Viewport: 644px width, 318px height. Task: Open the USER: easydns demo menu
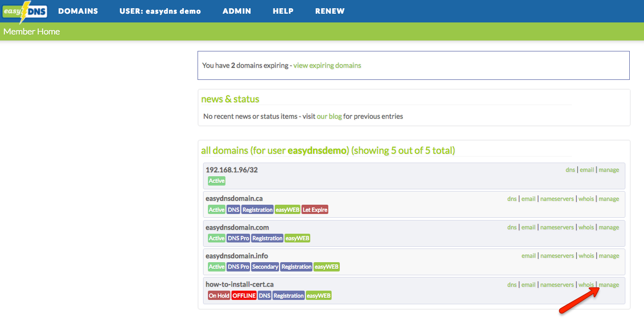[x=160, y=11]
